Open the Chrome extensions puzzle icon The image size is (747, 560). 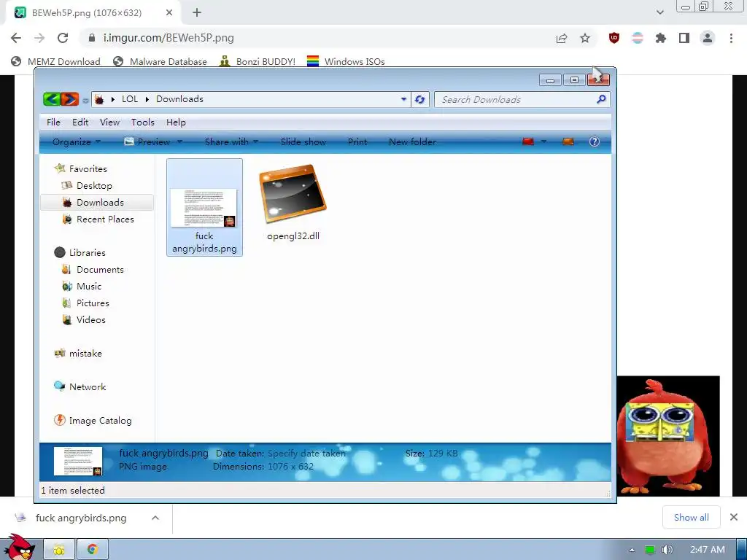click(661, 38)
